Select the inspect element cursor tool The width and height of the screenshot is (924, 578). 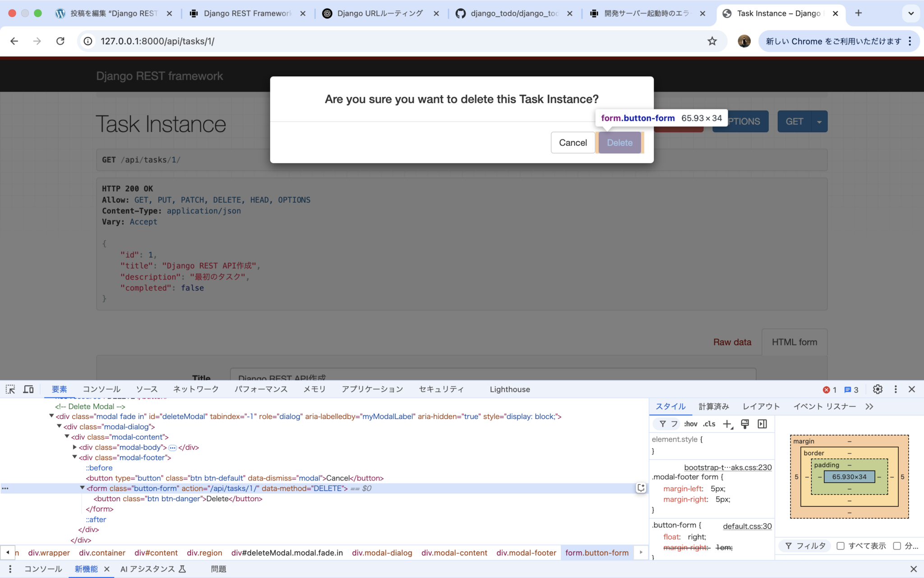[10, 389]
